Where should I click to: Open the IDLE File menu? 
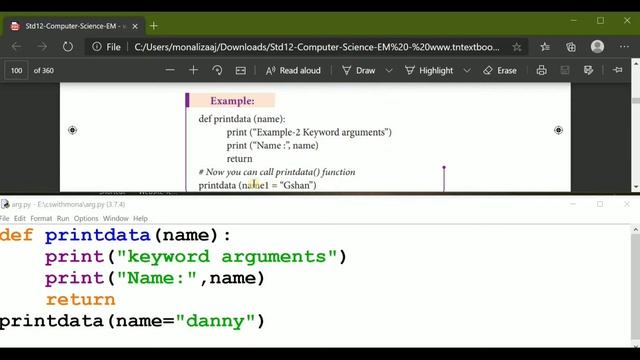(4, 218)
